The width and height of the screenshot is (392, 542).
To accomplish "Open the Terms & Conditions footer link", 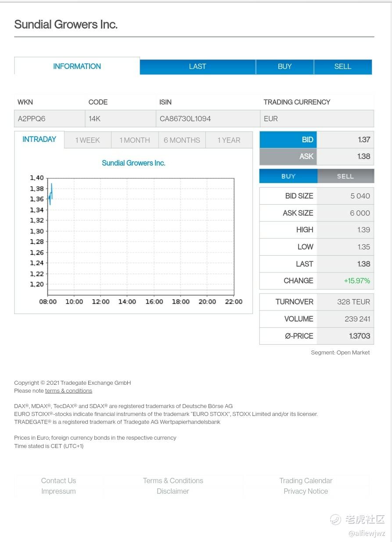I will pyautogui.click(x=173, y=481).
